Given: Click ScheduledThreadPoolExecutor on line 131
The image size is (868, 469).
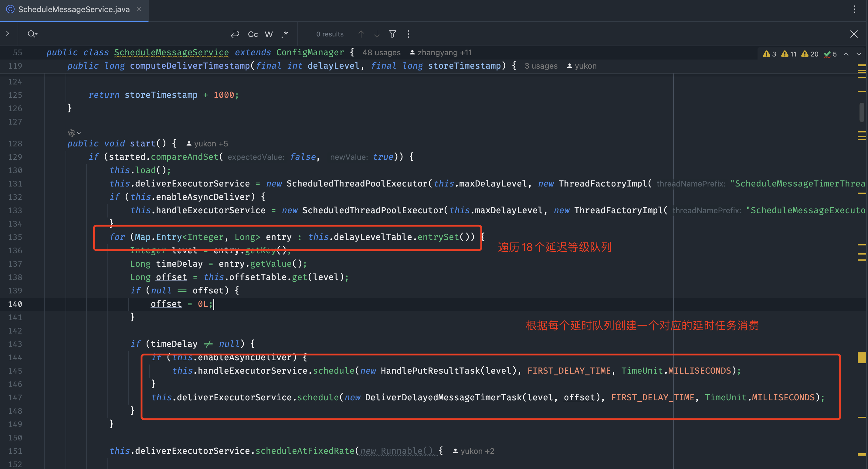Looking at the screenshot, I should [x=357, y=184].
